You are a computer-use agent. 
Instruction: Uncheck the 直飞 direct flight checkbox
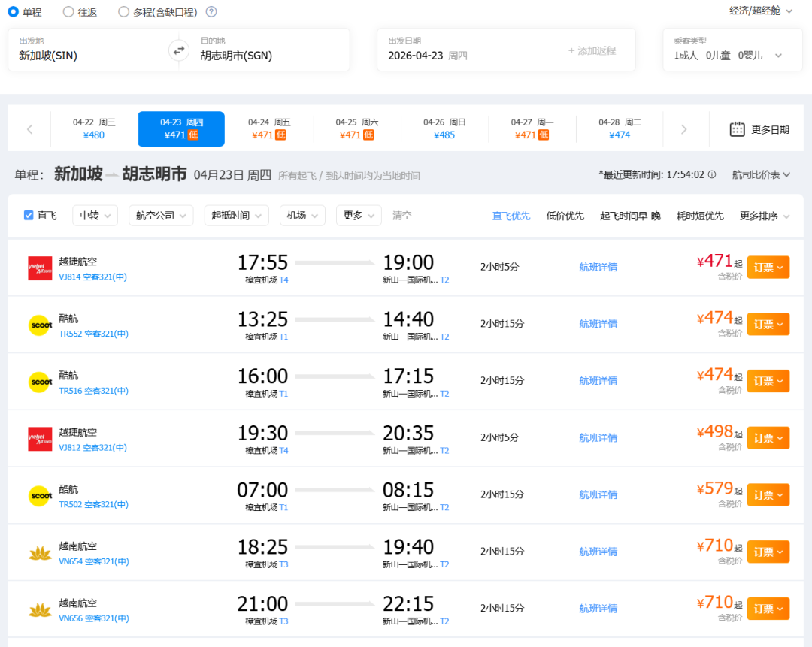29,216
